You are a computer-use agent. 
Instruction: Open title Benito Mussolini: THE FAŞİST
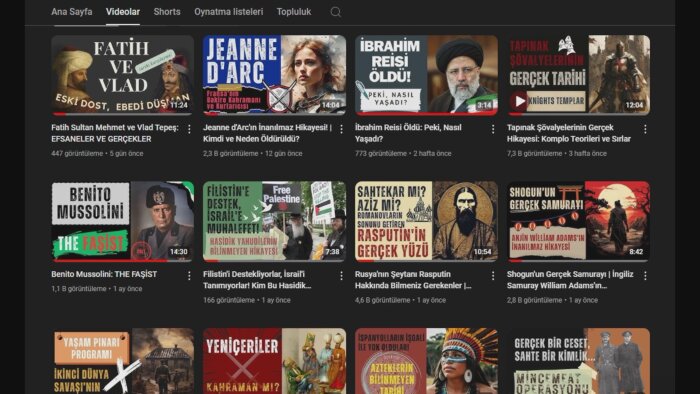click(x=104, y=274)
